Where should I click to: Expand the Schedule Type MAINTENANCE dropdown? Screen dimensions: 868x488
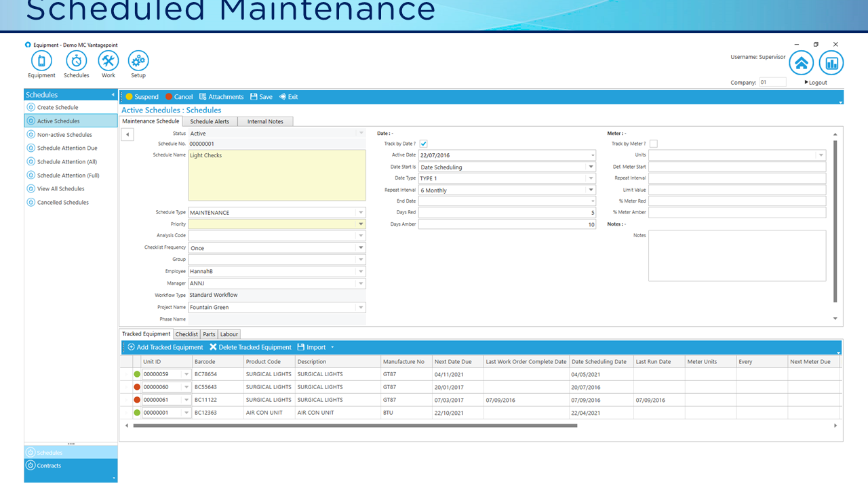pos(361,212)
